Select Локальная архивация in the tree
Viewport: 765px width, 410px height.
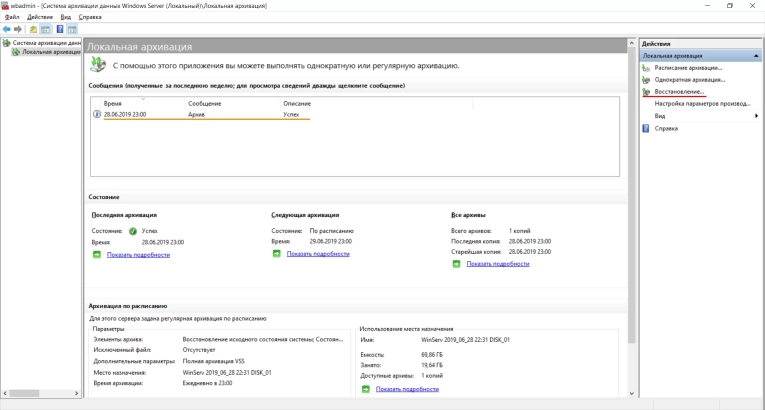[50, 52]
